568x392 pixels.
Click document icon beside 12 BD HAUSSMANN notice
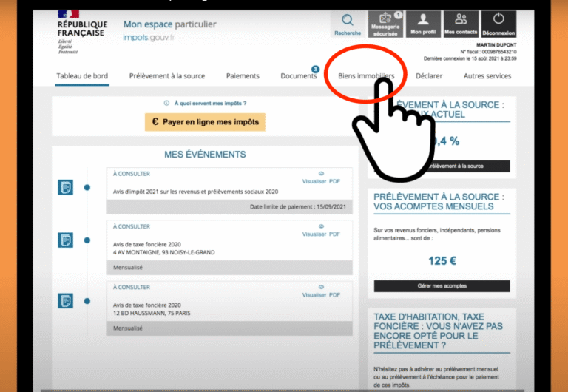66,301
